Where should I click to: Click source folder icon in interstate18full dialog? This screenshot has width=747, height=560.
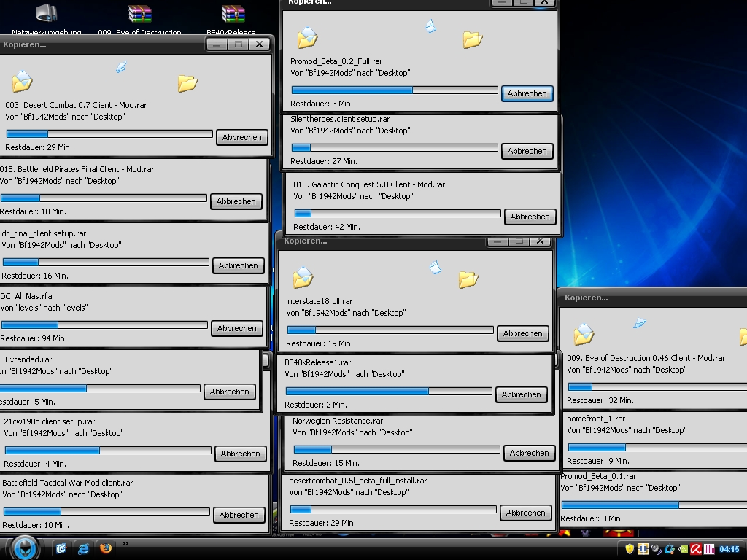coord(303,278)
